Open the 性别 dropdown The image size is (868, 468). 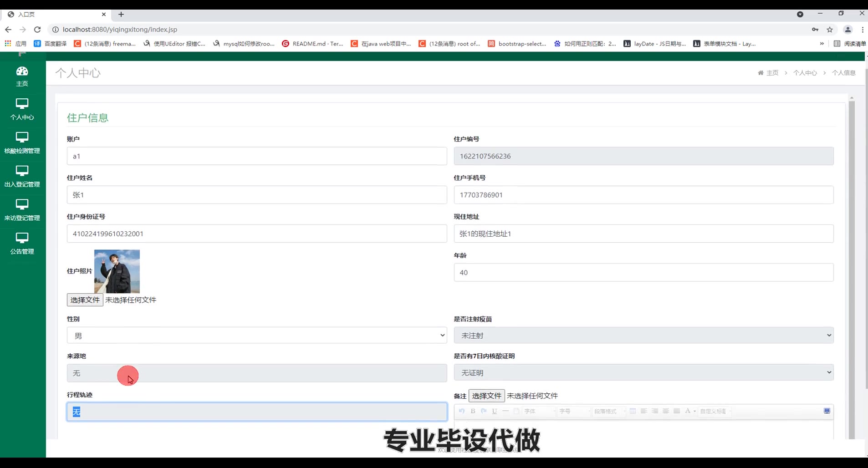pyautogui.click(x=257, y=336)
